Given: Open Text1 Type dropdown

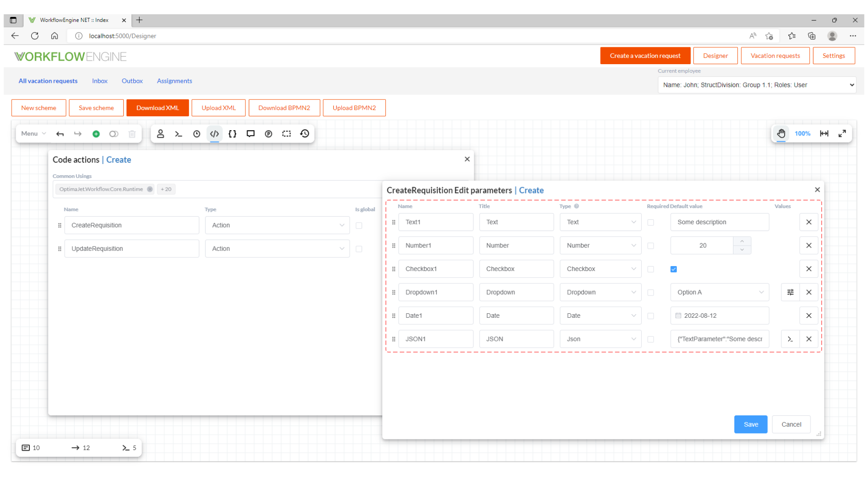Looking at the screenshot, I should 600,222.
